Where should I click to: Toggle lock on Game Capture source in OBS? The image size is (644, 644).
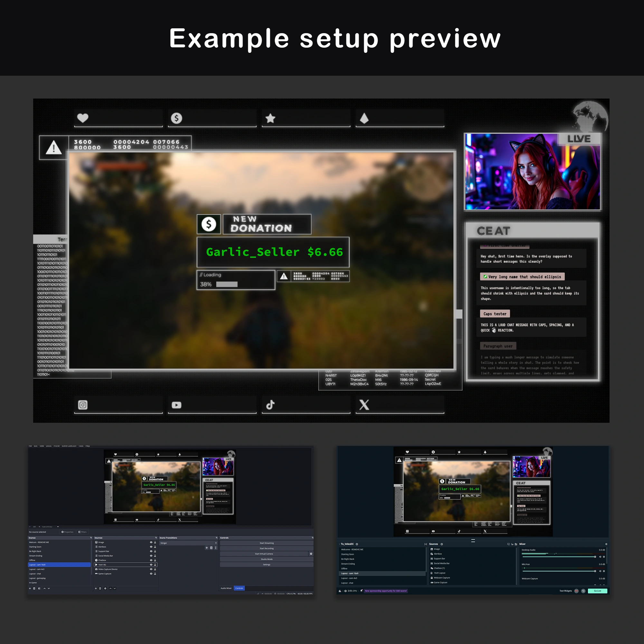[x=155, y=574]
